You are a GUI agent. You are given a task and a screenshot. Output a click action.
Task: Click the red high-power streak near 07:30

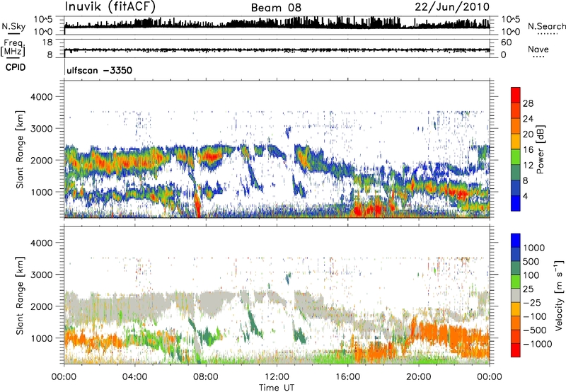coord(197,205)
